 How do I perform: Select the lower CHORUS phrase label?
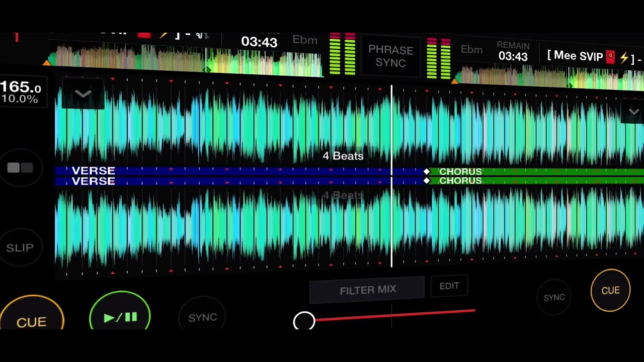460,180
